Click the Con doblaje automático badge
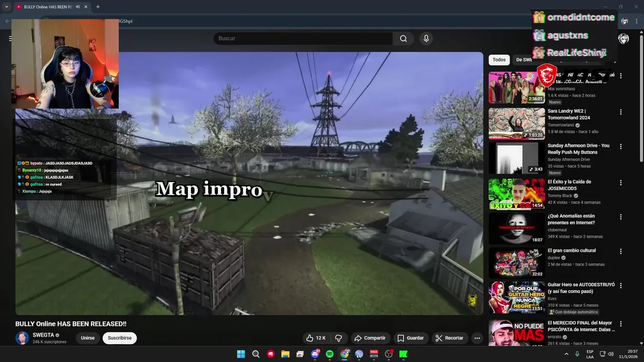Viewport: 644px width, 362px height. click(x=574, y=312)
